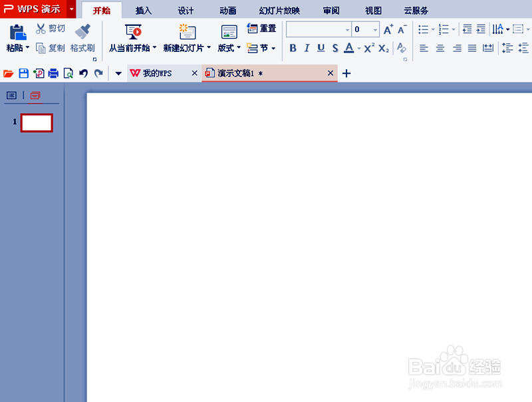
Task: Decrease font size with A- icon
Action: pyautogui.click(x=402, y=29)
